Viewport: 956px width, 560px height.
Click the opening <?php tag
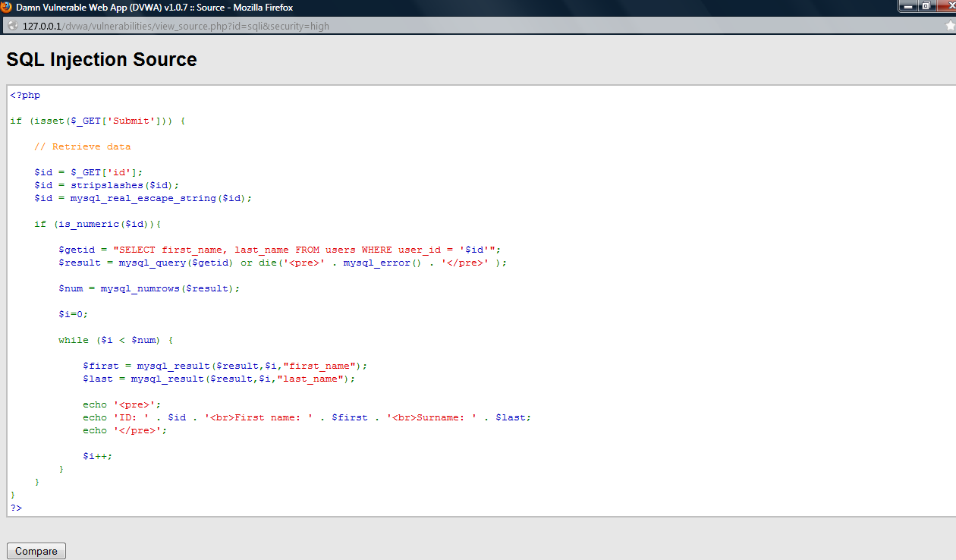pos(25,96)
